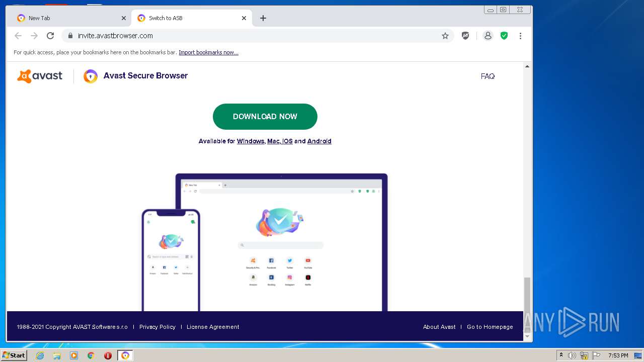Click the address bar URL field
644x362 pixels.
257,36
